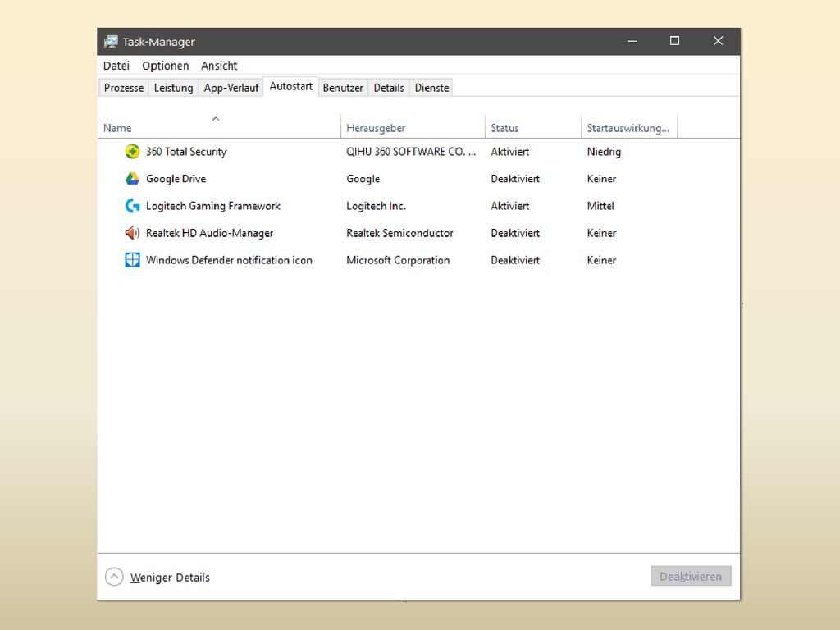Screen dimensions: 840x630
Task: Click the Realtek HD Audio-Manager speaker icon
Action: pos(132,233)
